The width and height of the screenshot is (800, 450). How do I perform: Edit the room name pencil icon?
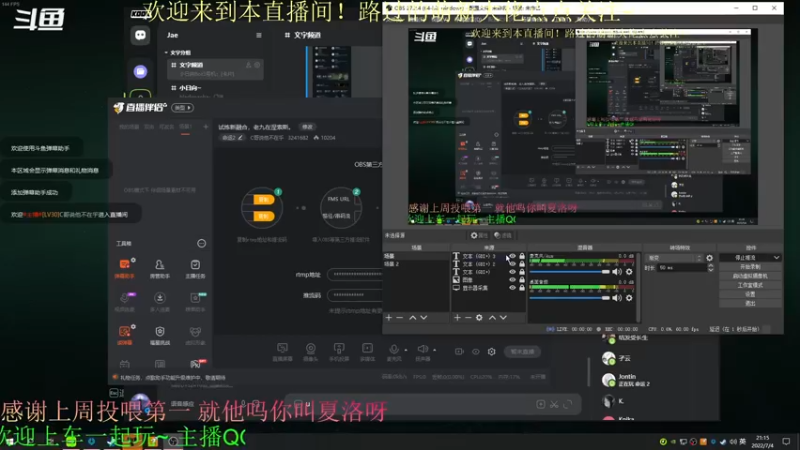coord(240,138)
